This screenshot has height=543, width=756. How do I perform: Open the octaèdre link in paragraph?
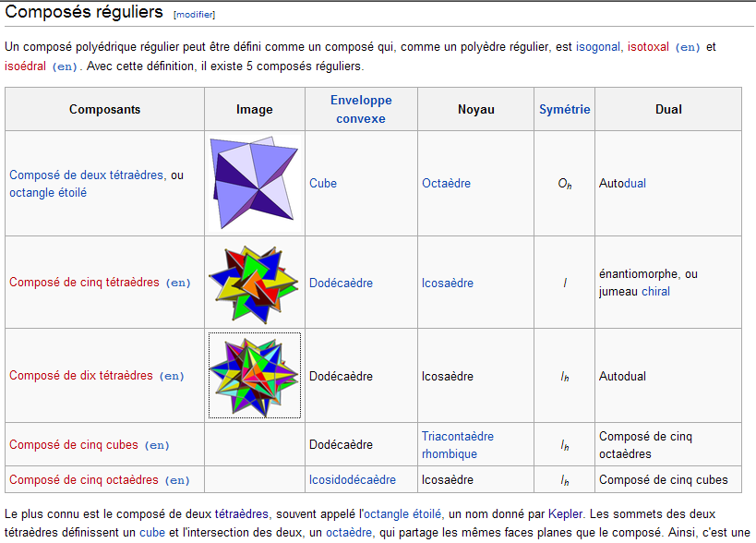click(349, 533)
